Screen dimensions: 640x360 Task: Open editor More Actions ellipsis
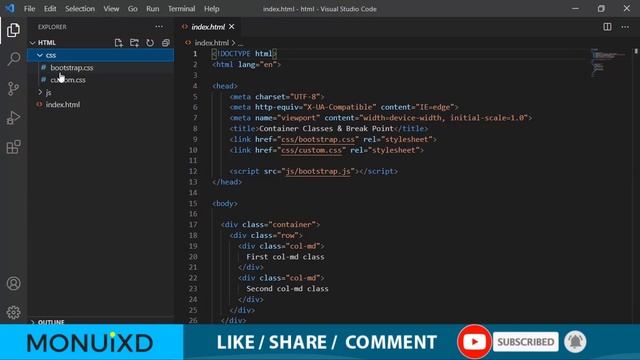click(x=625, y=27)
